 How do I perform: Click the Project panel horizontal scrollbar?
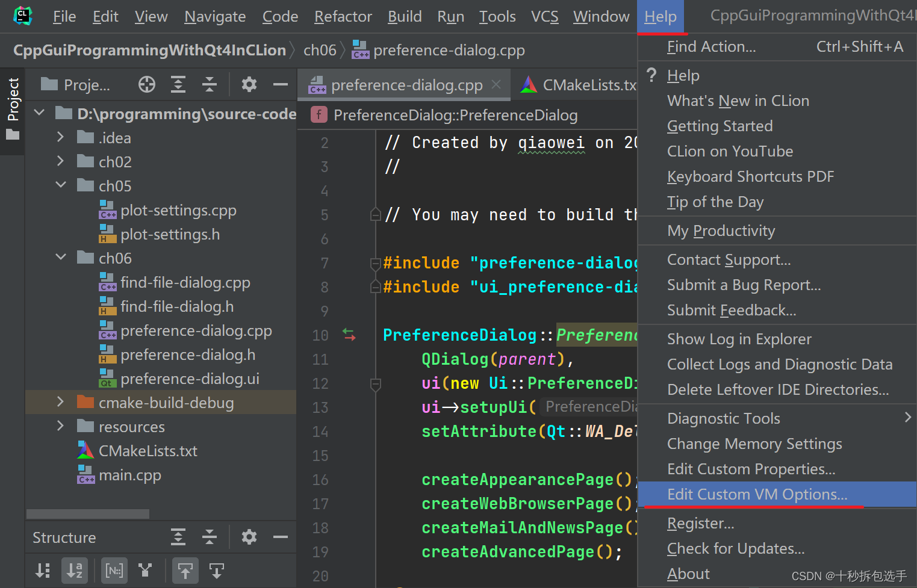click(x=88, y=513)
